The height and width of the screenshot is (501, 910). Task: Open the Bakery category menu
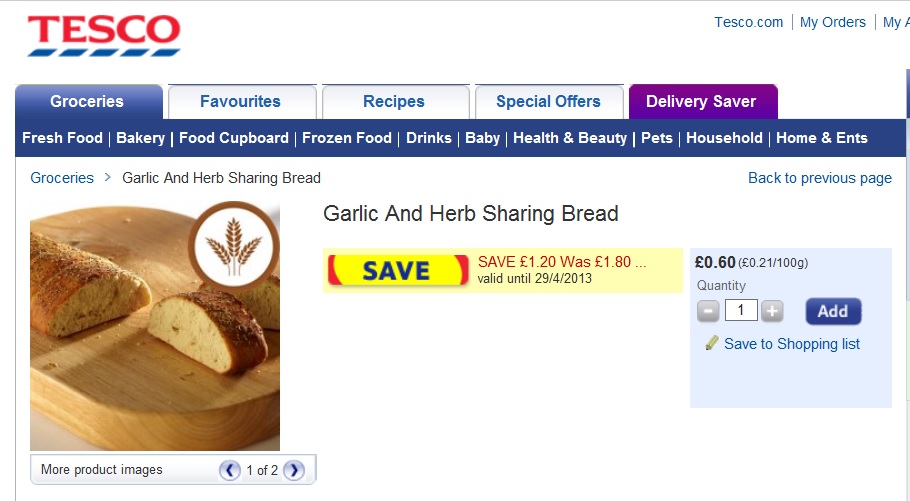pos(140,138)
